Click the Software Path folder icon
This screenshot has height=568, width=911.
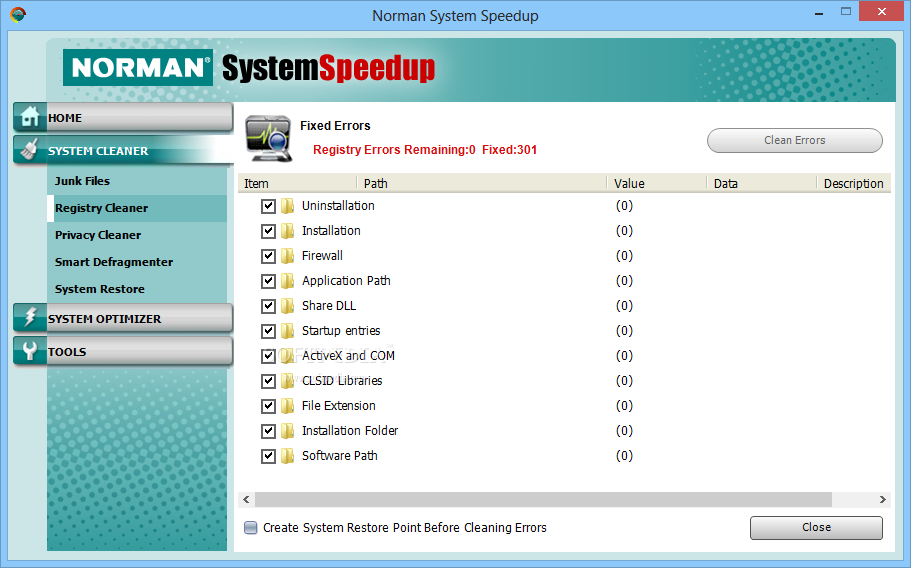point(288,456)
